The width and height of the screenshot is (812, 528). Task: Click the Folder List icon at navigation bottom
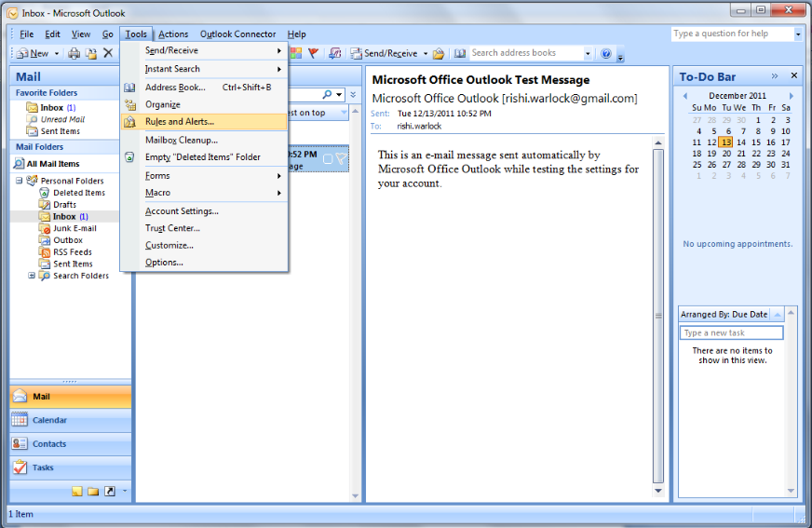(x=93, y=492)
